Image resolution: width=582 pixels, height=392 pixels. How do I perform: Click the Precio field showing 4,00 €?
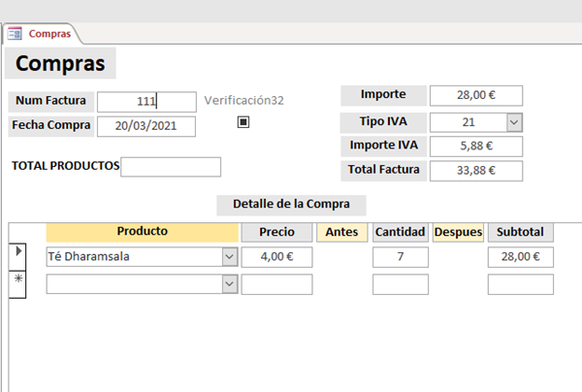pos(276,257)
